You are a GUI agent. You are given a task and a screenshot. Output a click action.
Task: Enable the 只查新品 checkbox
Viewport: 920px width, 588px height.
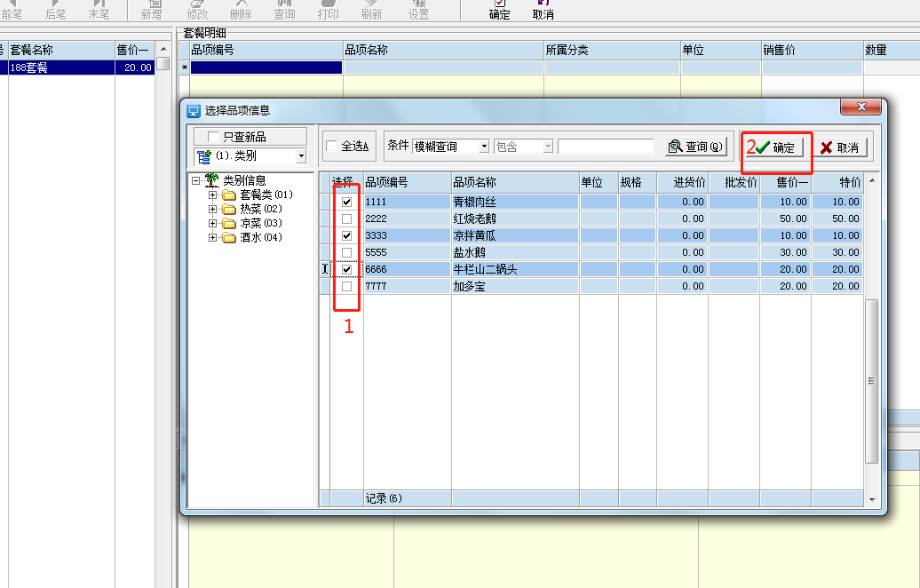click(x=212, y=137)
